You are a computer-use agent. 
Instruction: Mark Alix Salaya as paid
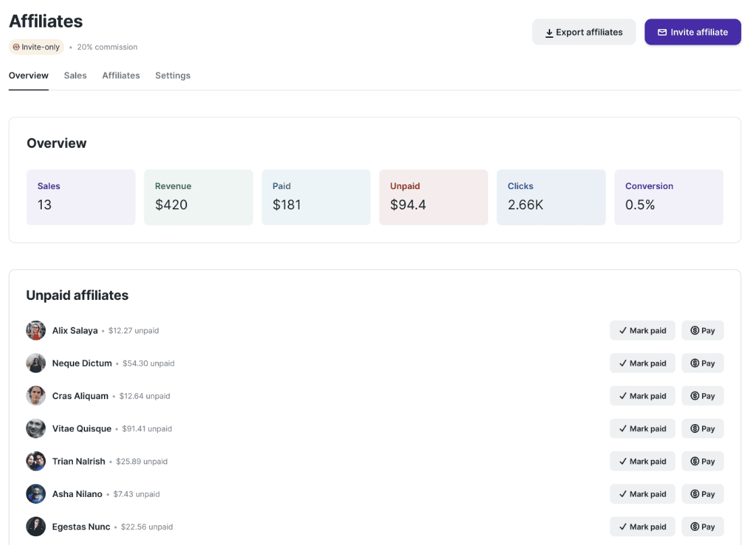642,331
